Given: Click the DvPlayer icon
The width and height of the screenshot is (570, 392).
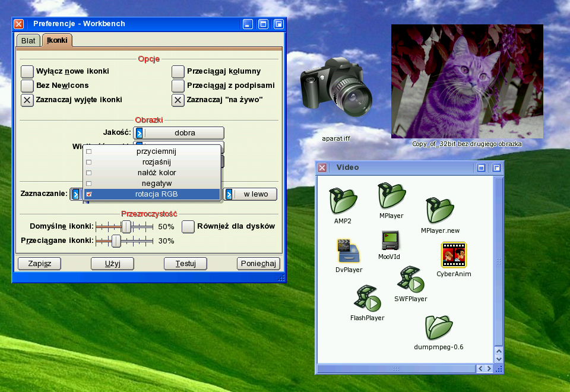Looking at the screenshot, I should (349, 250).
